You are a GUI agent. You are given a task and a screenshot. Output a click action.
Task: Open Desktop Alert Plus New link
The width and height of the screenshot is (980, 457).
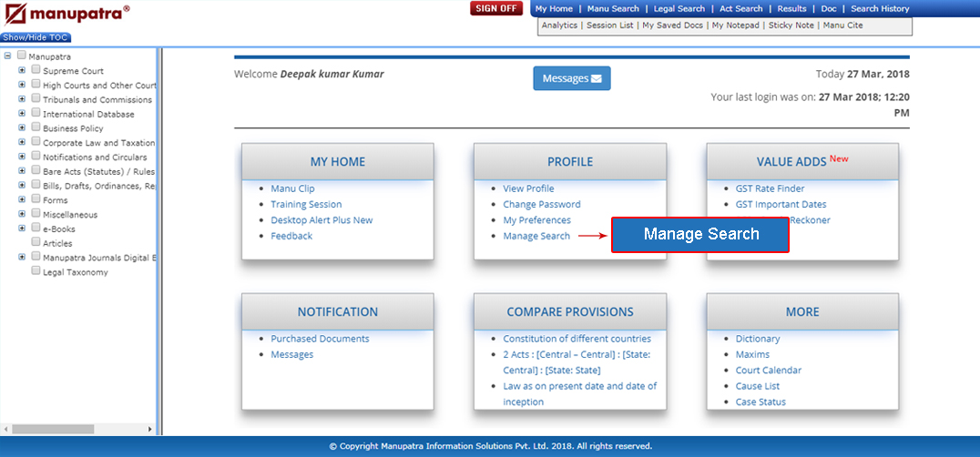click(x=322, y=220)
